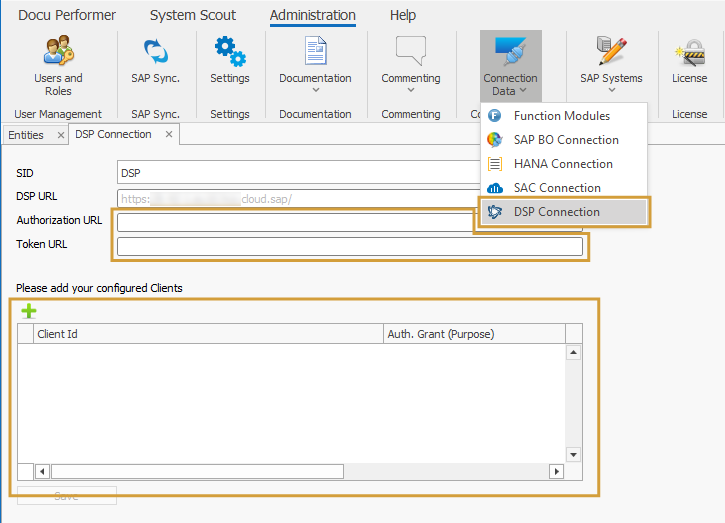
Task: Select Function Modules from dropdown menu
Action: click(561, 116)
